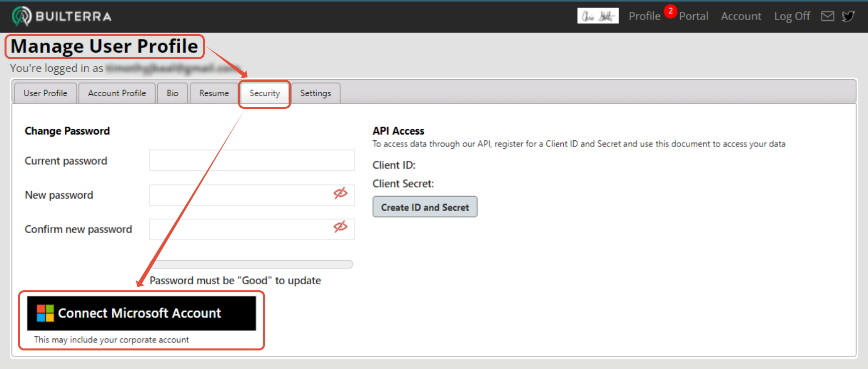Click the 'API Access' heading
Viewport: 868px width, 369px height.
point(398,131)
